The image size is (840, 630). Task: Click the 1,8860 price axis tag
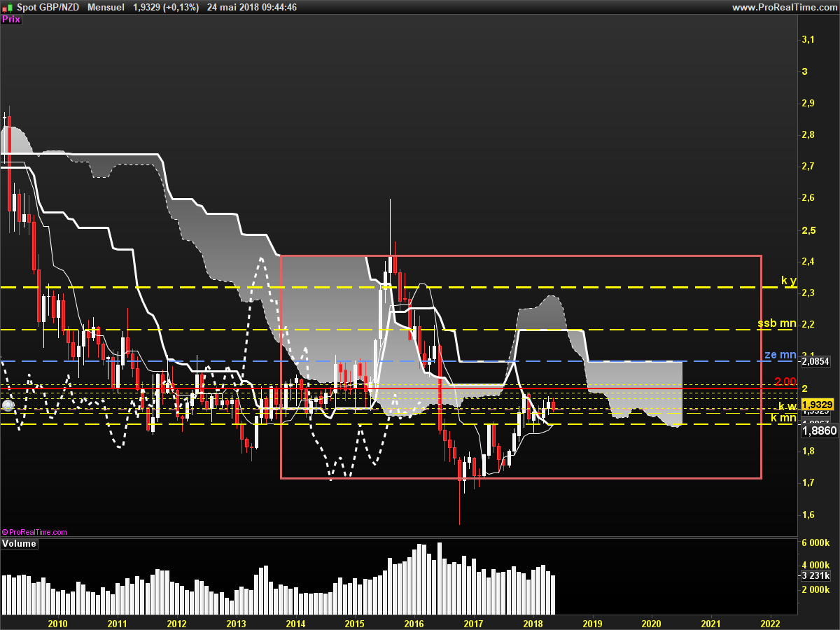coord(818,431)
